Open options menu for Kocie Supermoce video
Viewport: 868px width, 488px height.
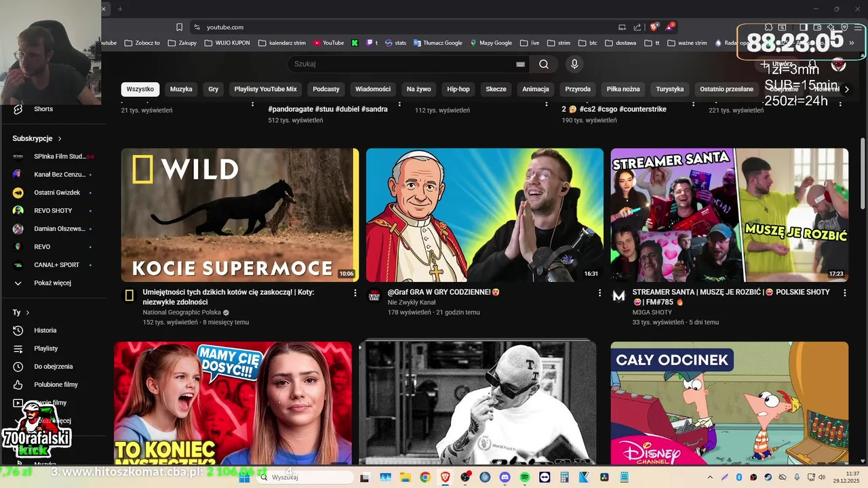355,293
